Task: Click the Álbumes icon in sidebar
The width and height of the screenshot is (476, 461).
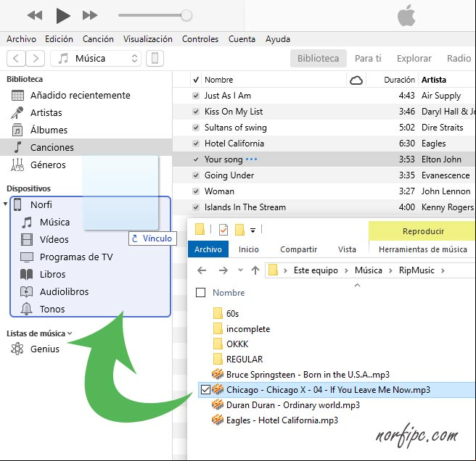Action: pos(17,130)
